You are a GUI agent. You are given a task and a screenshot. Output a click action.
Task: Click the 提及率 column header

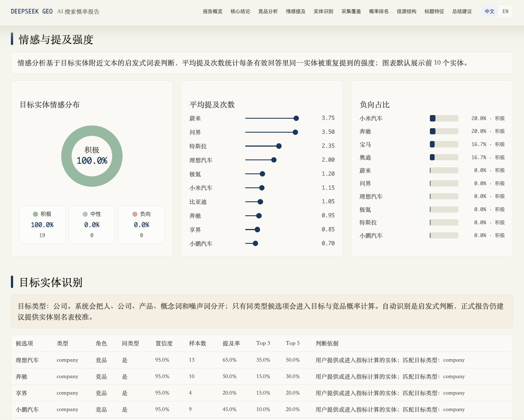point(231,343)
